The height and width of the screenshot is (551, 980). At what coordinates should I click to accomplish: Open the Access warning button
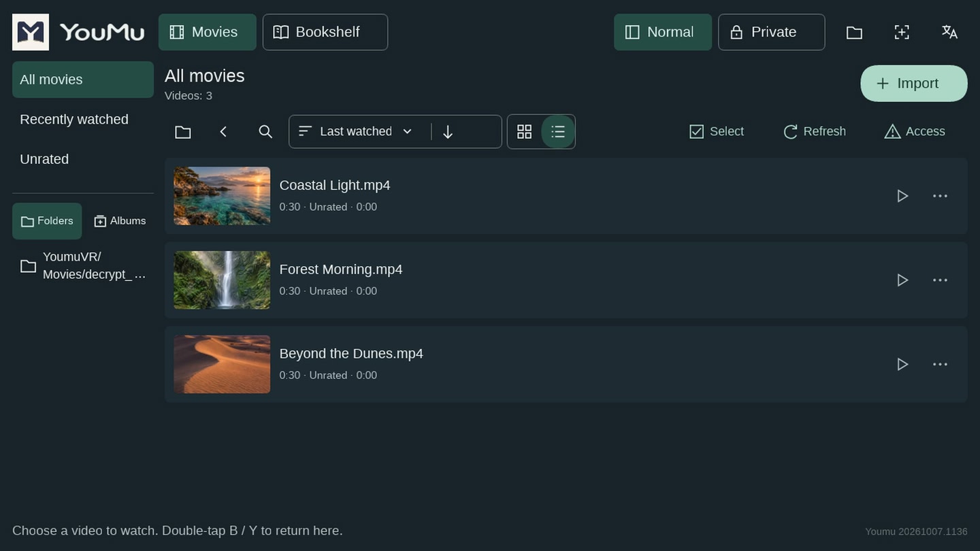coord(915,131)
